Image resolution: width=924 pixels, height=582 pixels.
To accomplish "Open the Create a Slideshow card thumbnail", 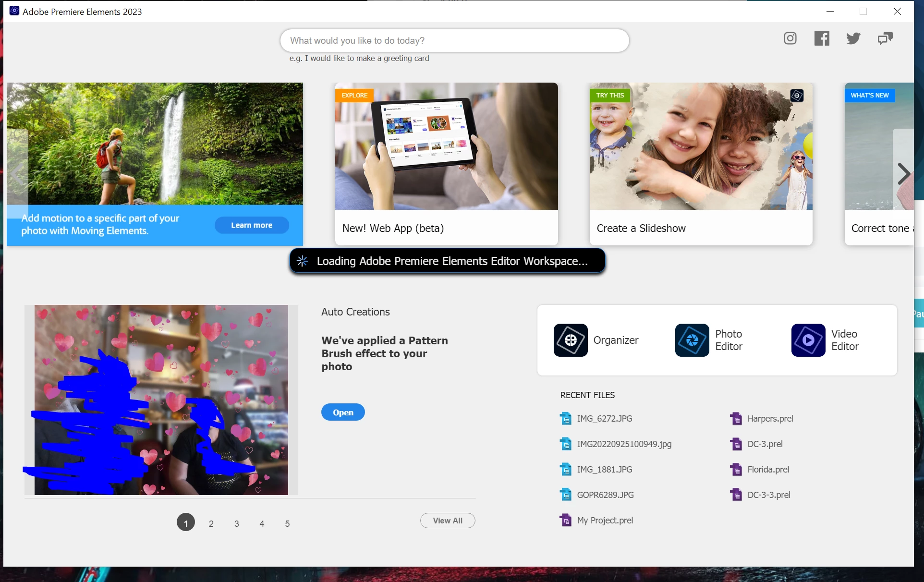I will click(701, 146).
